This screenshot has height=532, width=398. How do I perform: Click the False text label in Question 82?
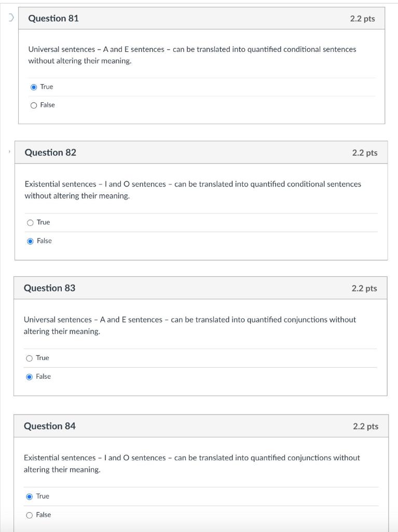click(x=44, y=241)
